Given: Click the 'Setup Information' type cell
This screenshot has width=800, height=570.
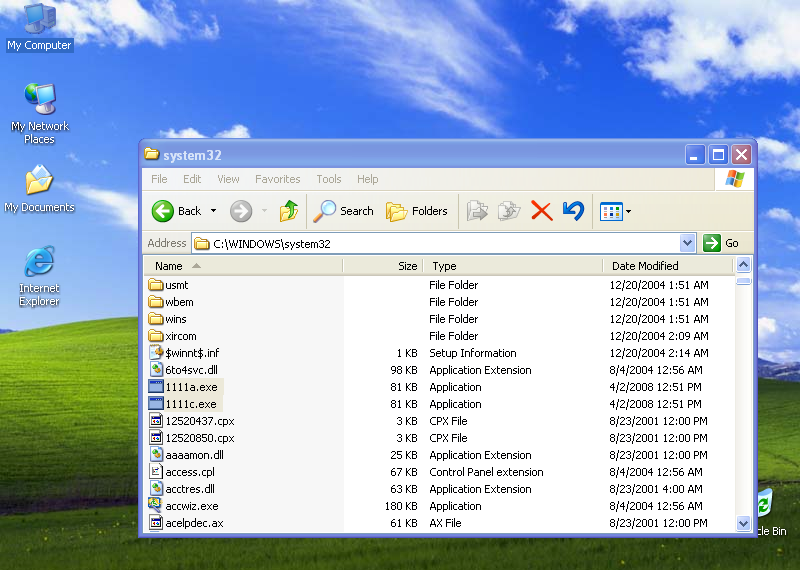Looking at the screenshot, I should pyautogui.click(x=472, y=353).
